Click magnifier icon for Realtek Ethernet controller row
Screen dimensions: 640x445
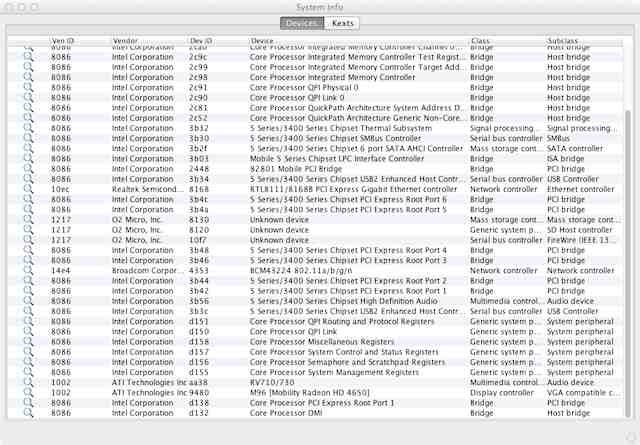tap(28, 189)
